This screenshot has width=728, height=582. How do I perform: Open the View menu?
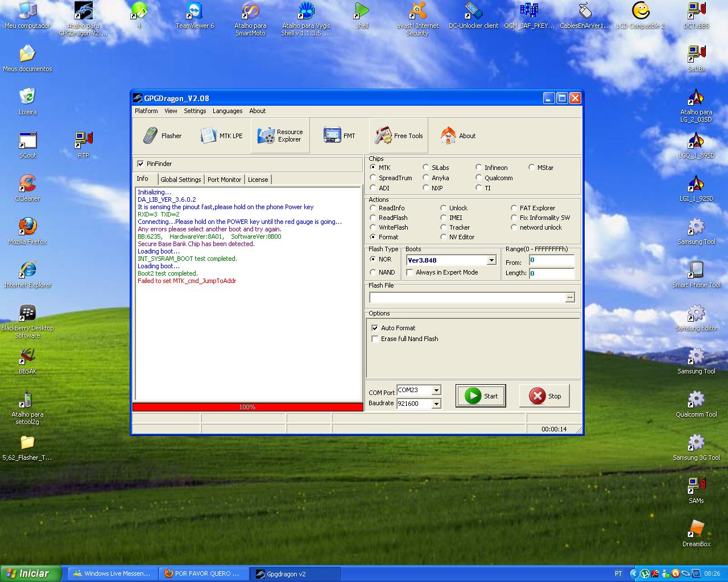(x=171, y=111)
